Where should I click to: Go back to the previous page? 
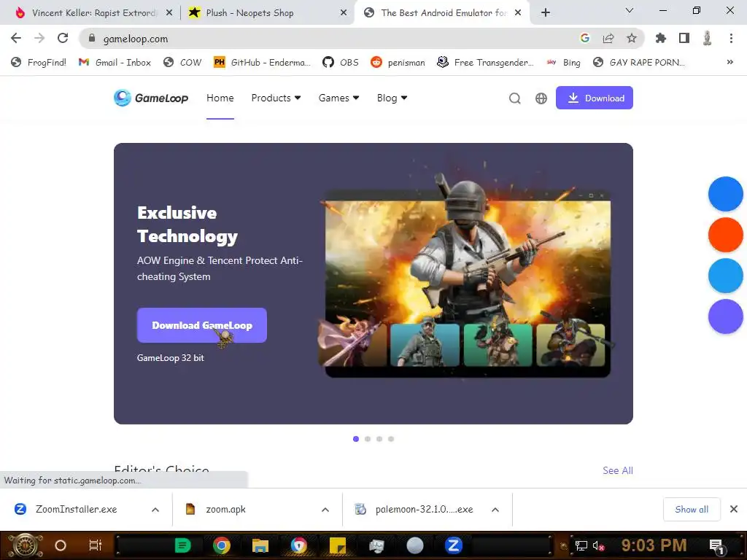tap(16, 38)
